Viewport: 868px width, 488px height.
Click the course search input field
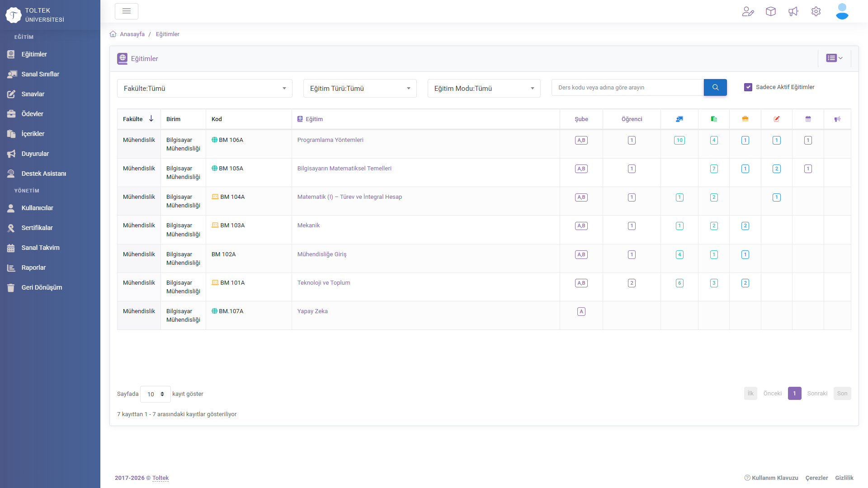point(627,88)
